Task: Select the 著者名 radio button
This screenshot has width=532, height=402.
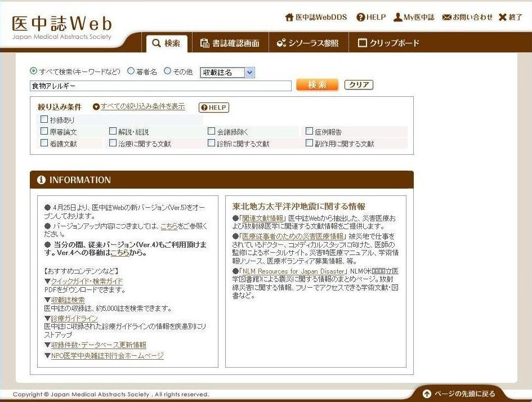Action: (x=131, y=71)
